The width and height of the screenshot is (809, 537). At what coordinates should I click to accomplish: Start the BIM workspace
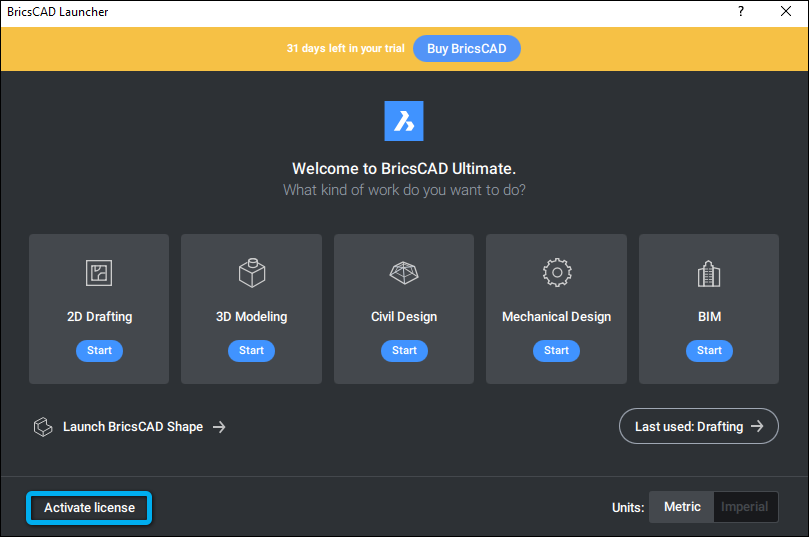click(709, 351)
